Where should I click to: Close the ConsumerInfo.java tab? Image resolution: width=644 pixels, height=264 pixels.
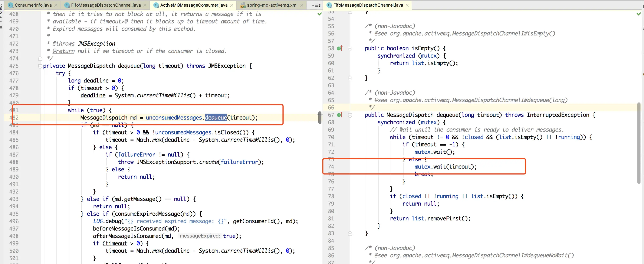(x=56, y=5)
